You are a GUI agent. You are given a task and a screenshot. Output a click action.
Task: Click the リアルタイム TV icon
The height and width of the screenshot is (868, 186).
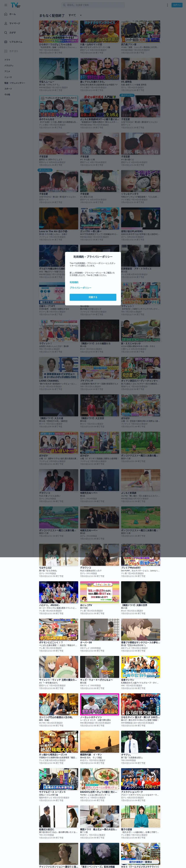pyautogui.click(x=6, y=42)
